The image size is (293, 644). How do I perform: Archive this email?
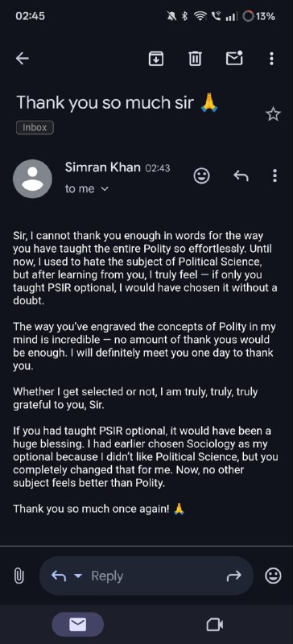(x=155, y=59)
